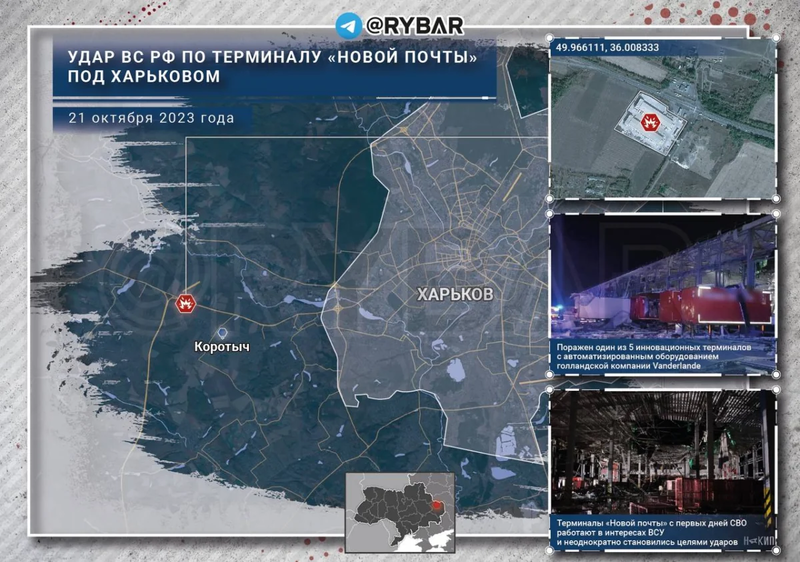The image size is (800, 562).
Task: Click the highway interchange west of ХАРЬКОВ label
Action: pos(338,299)
